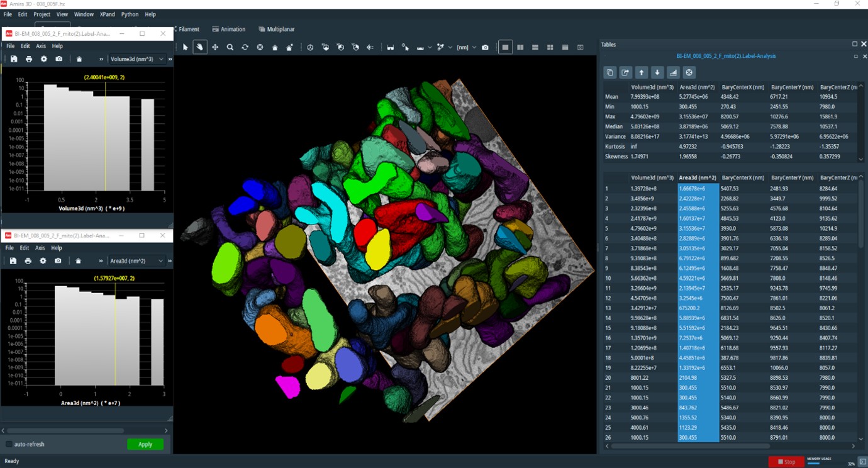Click volume cell 8001.22 in row 20
This screenshot has width=868, height=468.
pos(642,378)
